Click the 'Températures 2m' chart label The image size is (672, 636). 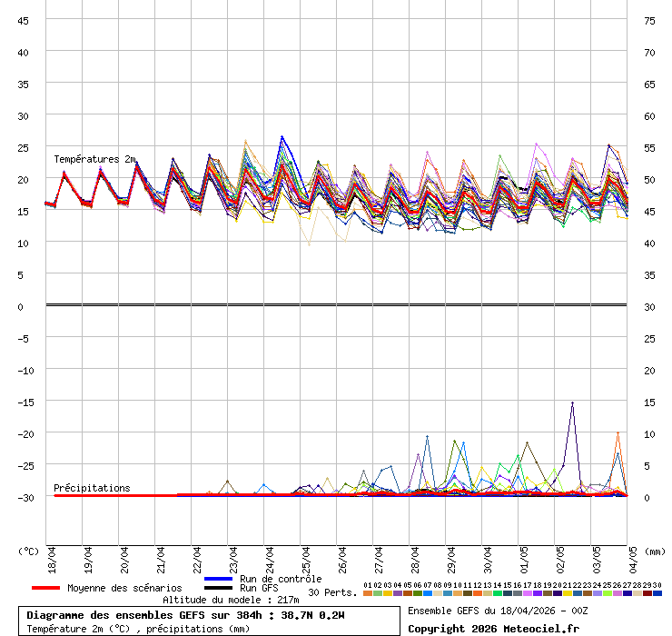(x=94, y=160)
